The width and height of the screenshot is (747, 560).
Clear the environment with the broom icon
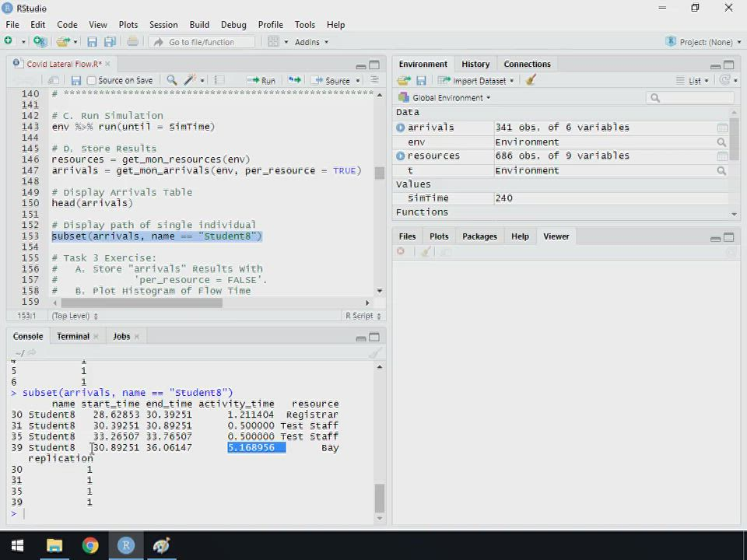click(531, 80)
